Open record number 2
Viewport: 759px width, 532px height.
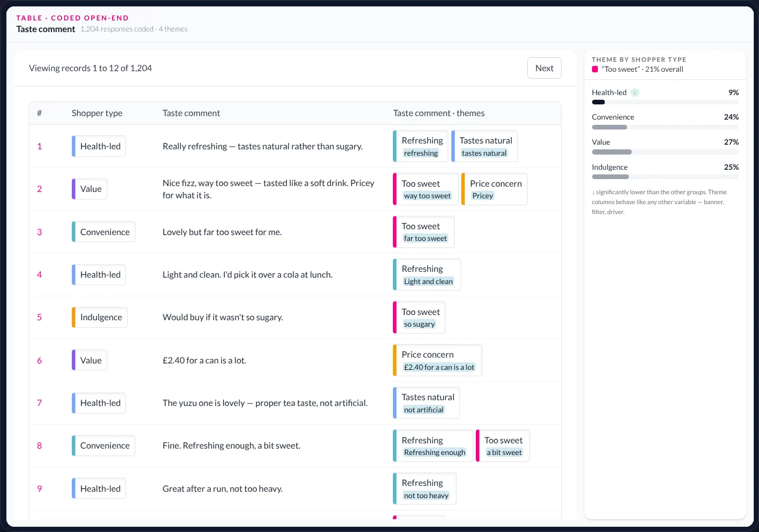point(40,189)
